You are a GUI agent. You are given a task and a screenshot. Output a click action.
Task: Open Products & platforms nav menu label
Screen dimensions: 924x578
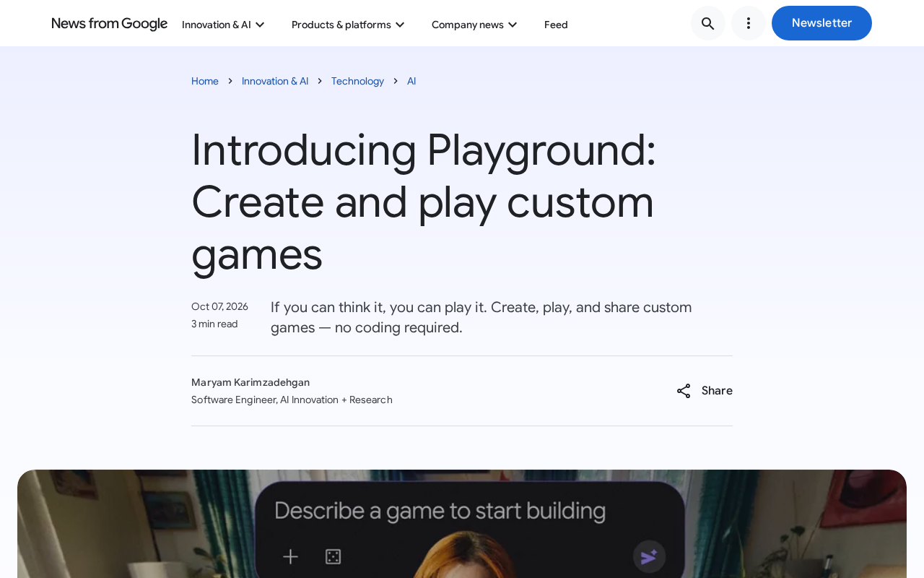(341, 25)
